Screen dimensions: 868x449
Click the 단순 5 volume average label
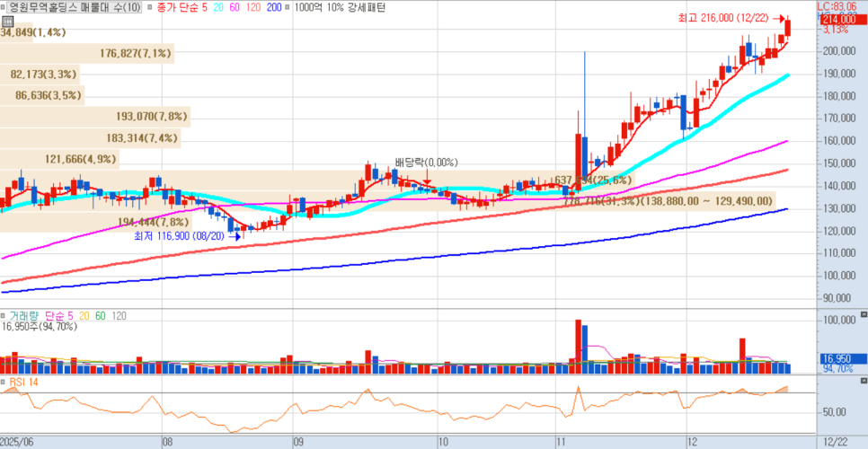click(x=59, y=316)
